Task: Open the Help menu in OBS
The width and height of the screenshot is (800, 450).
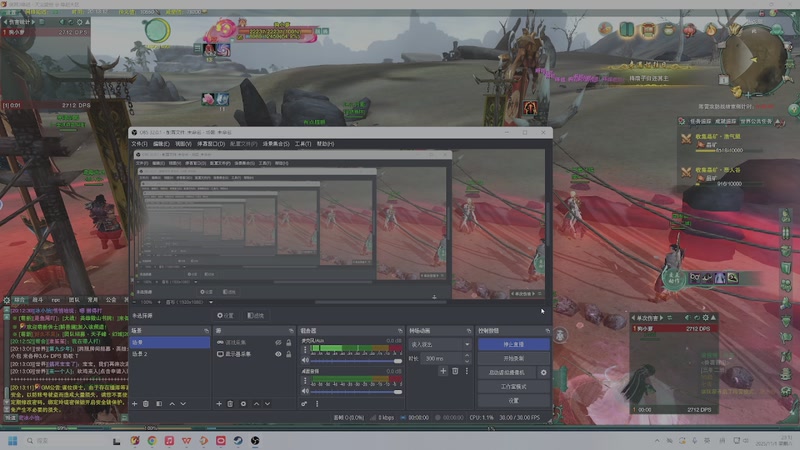Action: click(326, 144)
